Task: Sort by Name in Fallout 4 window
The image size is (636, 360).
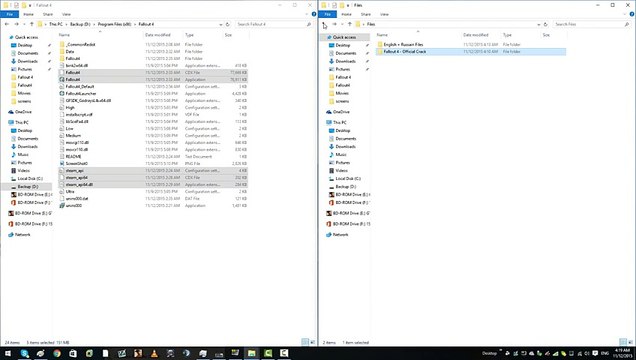Action: 64,35
